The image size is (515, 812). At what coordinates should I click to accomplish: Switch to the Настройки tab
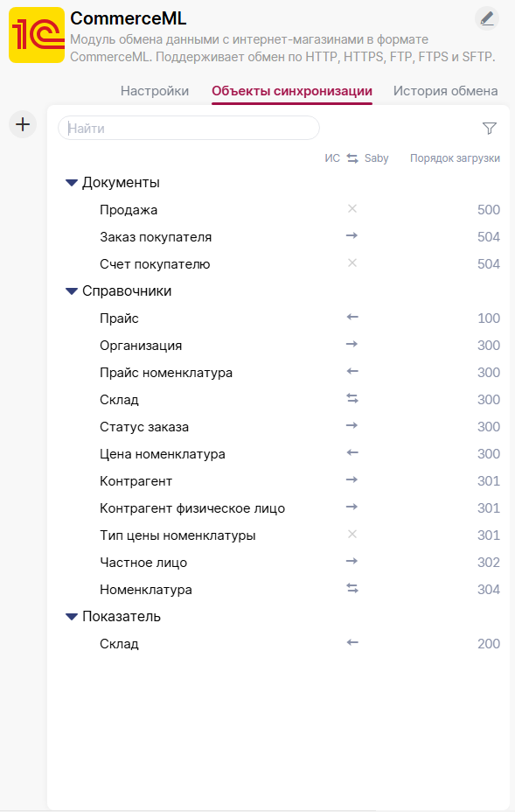click(155, 91)
